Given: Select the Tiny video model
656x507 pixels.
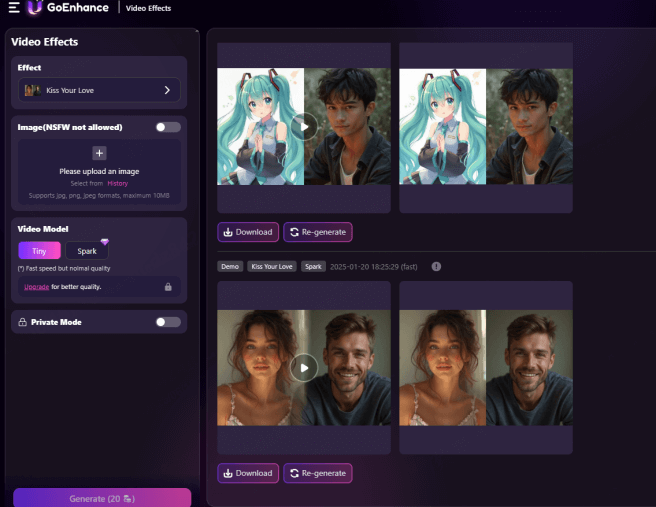Looking at the screenshot, I should [x=39, y=251].
